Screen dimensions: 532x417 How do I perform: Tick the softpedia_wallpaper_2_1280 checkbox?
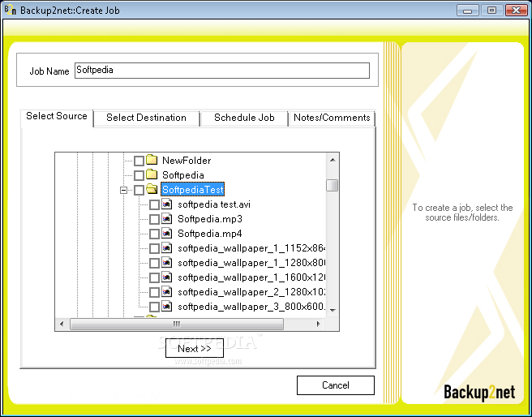(154, 292)
